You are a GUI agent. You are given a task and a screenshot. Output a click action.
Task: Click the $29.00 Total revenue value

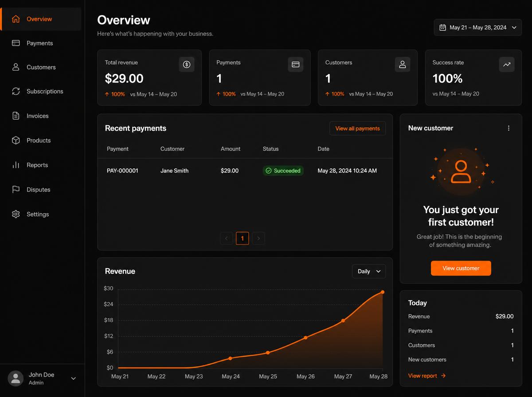(124, 78)
